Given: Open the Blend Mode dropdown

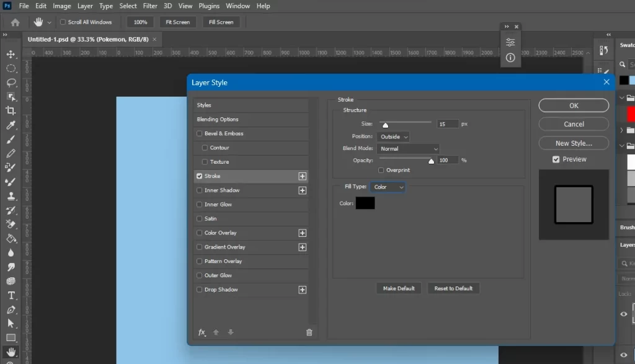Looking at the screenshot, I should point(407,148).
